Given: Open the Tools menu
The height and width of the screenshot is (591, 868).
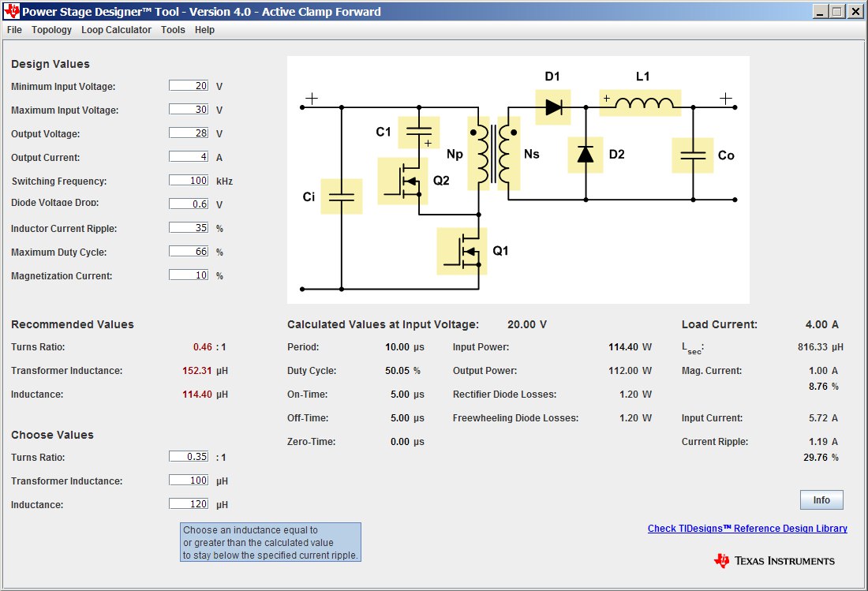Looking at the screenshot, I should tap(174, 30).
